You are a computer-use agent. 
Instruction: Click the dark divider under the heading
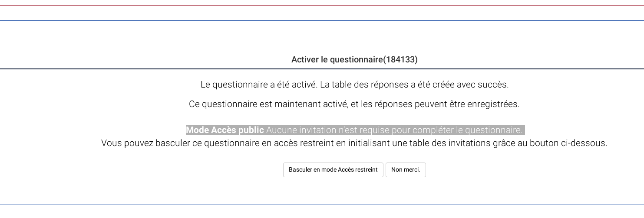click(322, 69)
